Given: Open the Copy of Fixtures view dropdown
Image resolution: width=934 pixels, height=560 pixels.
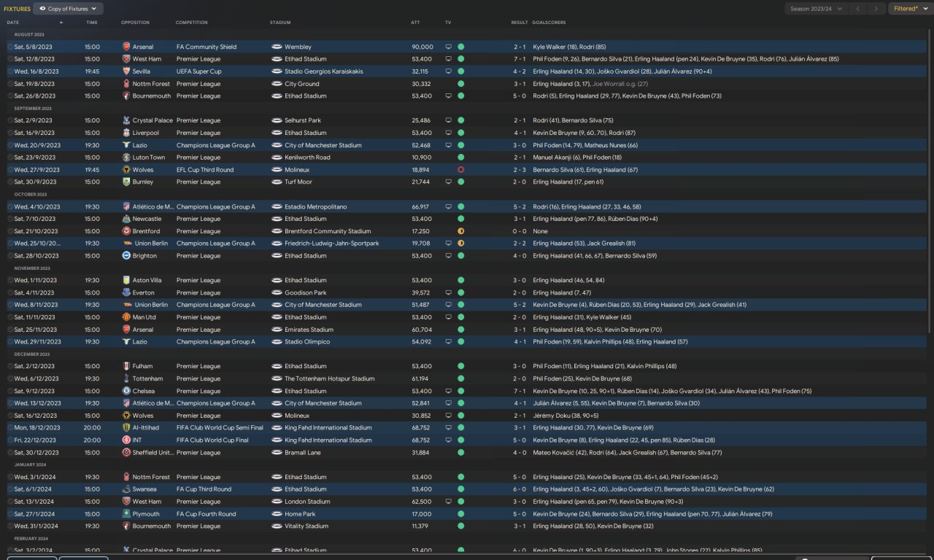Looking at the screenshot, I should [x=69, y=9].
